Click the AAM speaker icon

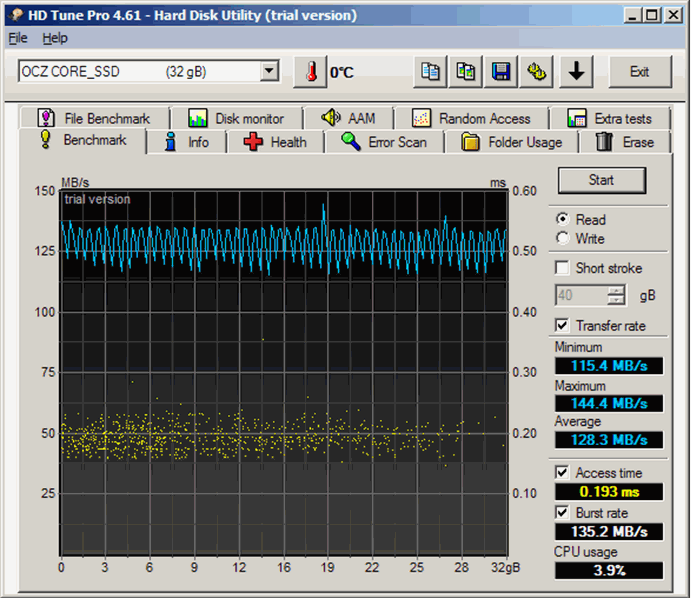(x=331, y=118)
